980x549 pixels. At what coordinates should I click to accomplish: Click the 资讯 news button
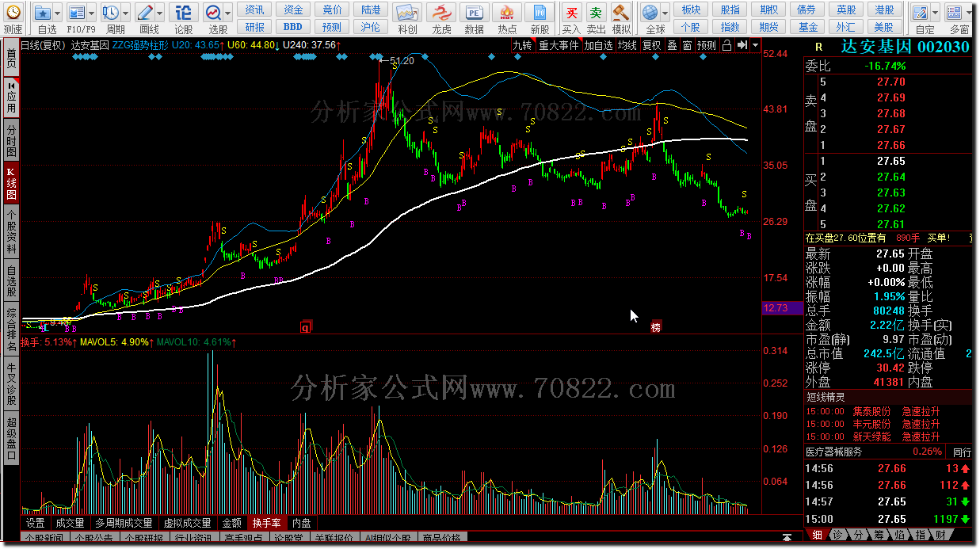click(x=254, y=10)
